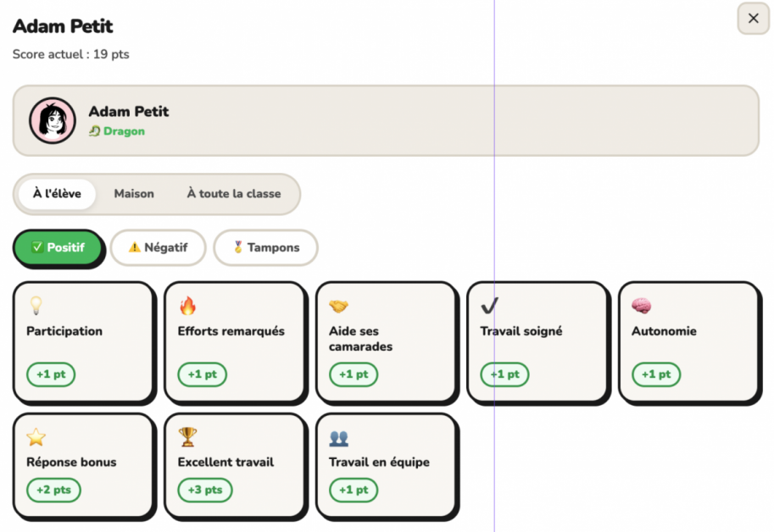
Task: Select the Positif filter toggle
Action: tap(58, 247)
